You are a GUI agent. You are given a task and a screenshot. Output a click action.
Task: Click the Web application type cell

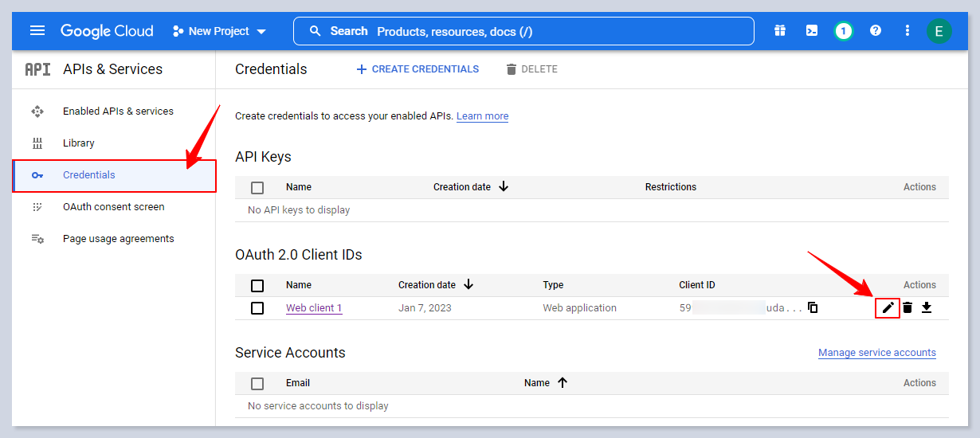[580, 308]
